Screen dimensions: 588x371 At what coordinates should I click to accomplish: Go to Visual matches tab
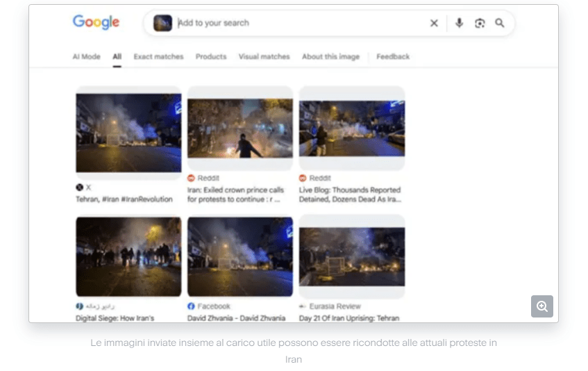pos(264,57)
